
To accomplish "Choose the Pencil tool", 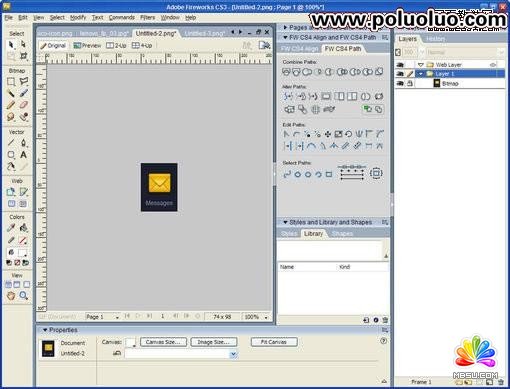I will pyautogui.click(x=11, y=105).
